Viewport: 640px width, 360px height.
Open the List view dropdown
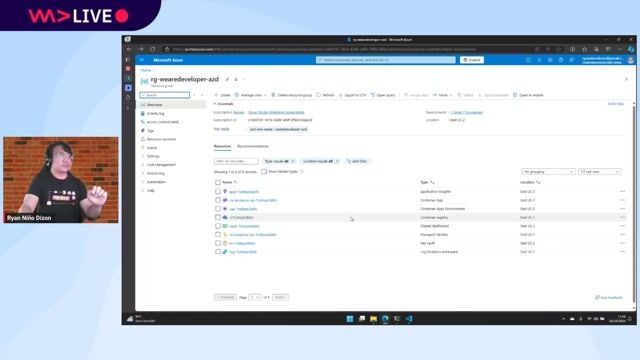[600, 172]
